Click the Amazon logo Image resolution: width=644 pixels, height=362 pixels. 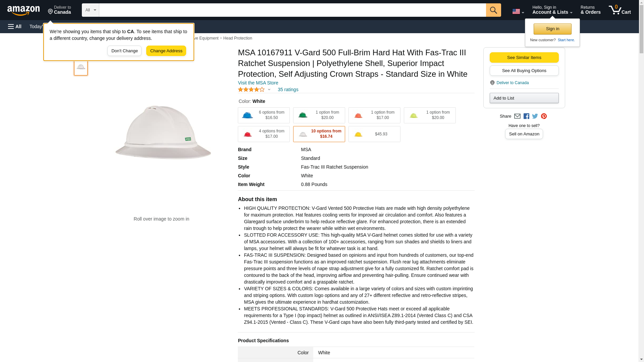[x=23, y=10]
